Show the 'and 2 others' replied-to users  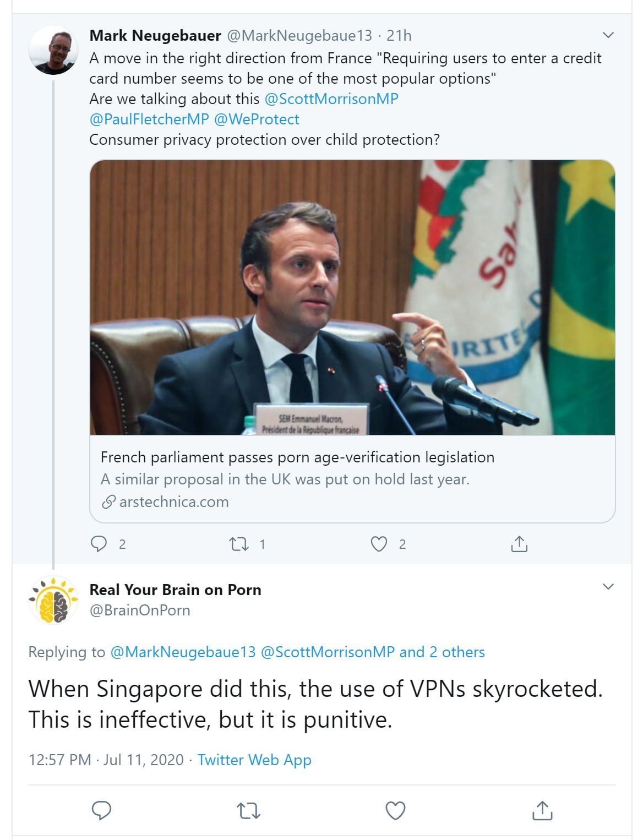click(x=442, y=652)
